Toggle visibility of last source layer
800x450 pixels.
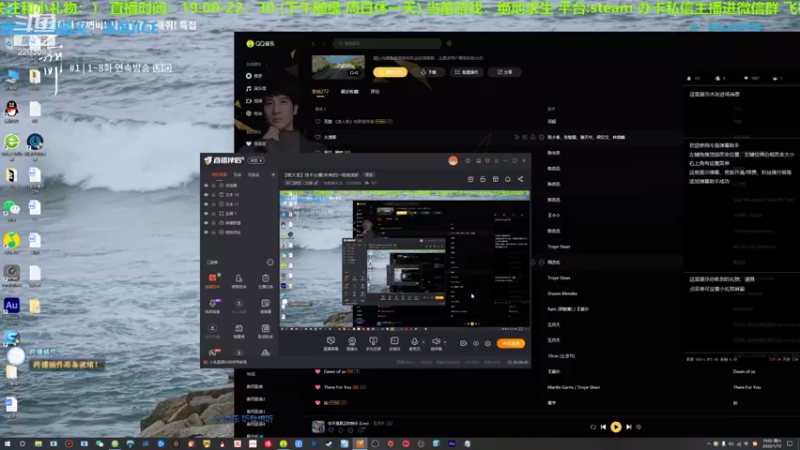pos(206,232)
